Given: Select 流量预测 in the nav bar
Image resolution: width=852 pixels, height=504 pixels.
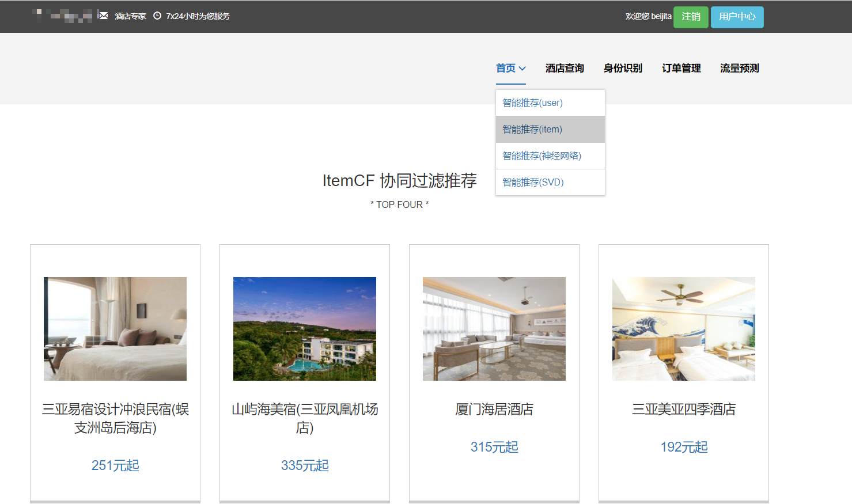Looking at the screenshot, I should coord(739,68).
